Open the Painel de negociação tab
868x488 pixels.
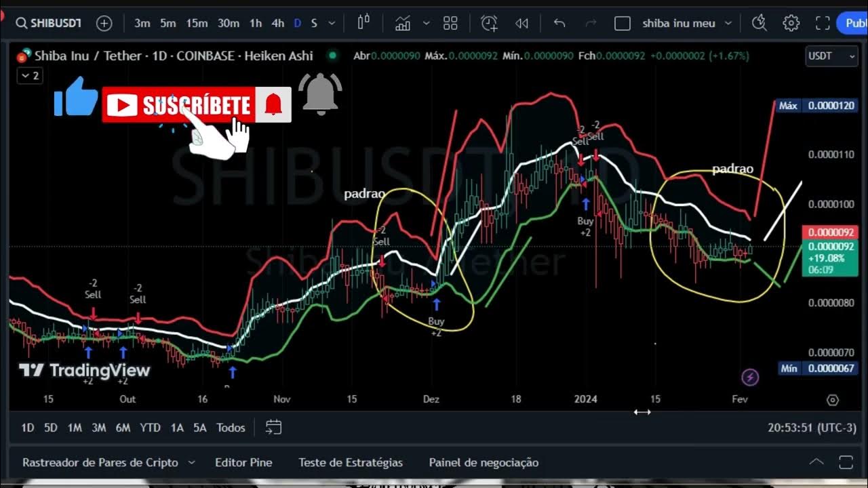coord(484,462)
